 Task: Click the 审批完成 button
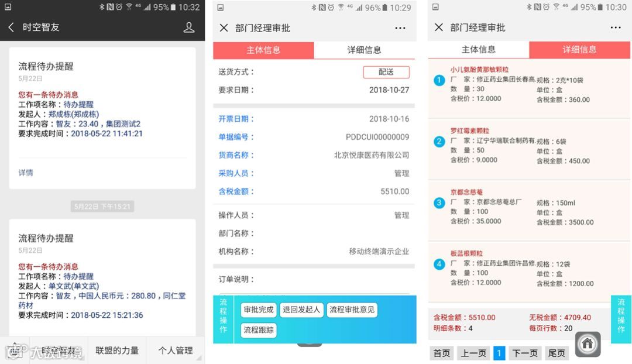point(259,310)
